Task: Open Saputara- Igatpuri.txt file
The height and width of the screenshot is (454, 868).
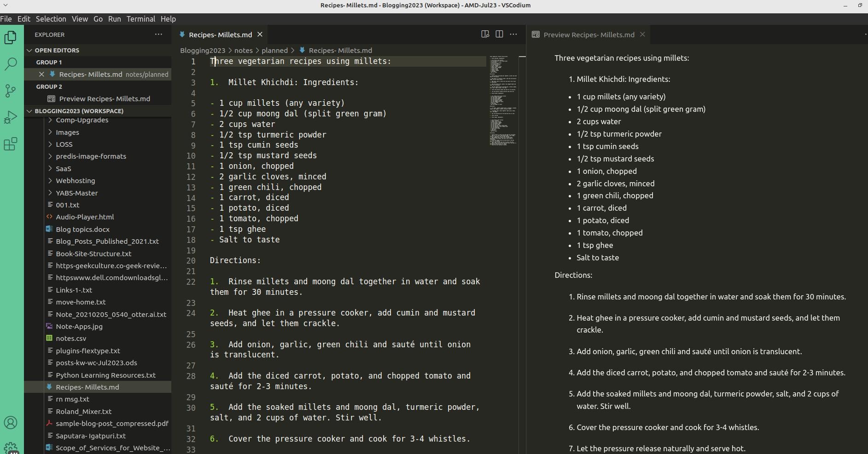Action: point(90,436)
